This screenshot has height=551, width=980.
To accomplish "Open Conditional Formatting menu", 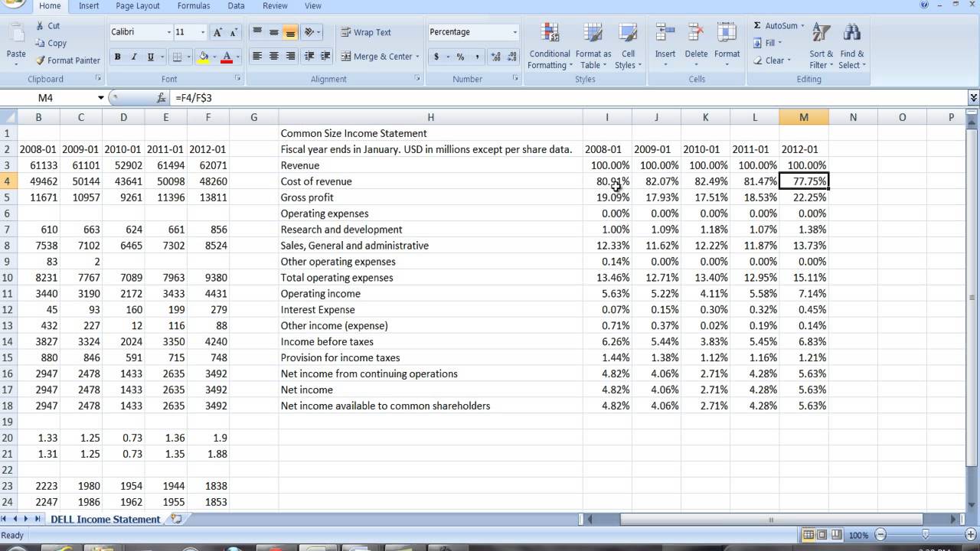I will tap(549, 46).
